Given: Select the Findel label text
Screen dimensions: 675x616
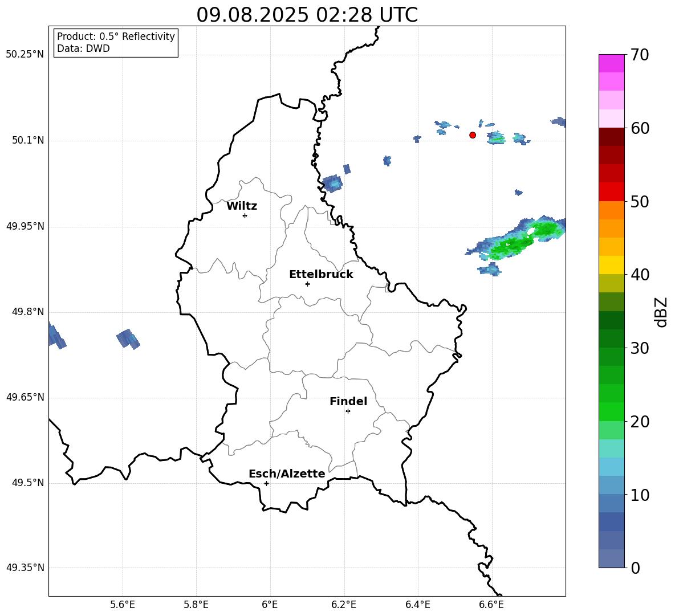Looking at the screenshot, I should [348, 401].
